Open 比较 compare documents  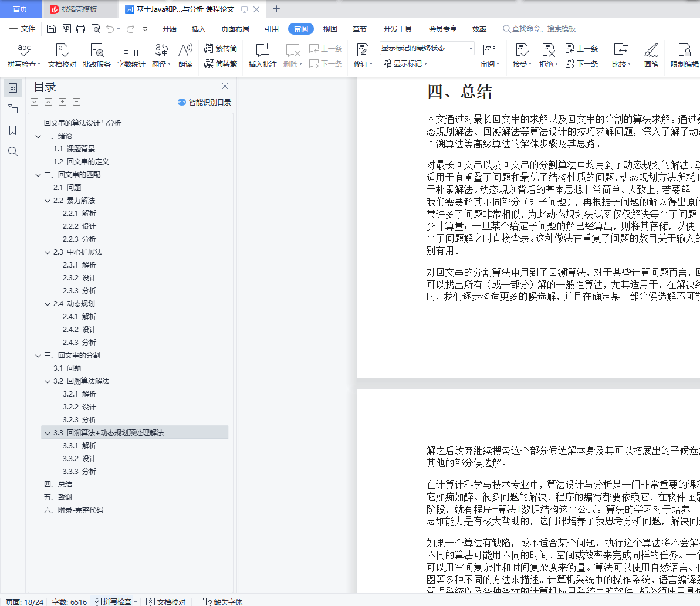click(621, 55)
